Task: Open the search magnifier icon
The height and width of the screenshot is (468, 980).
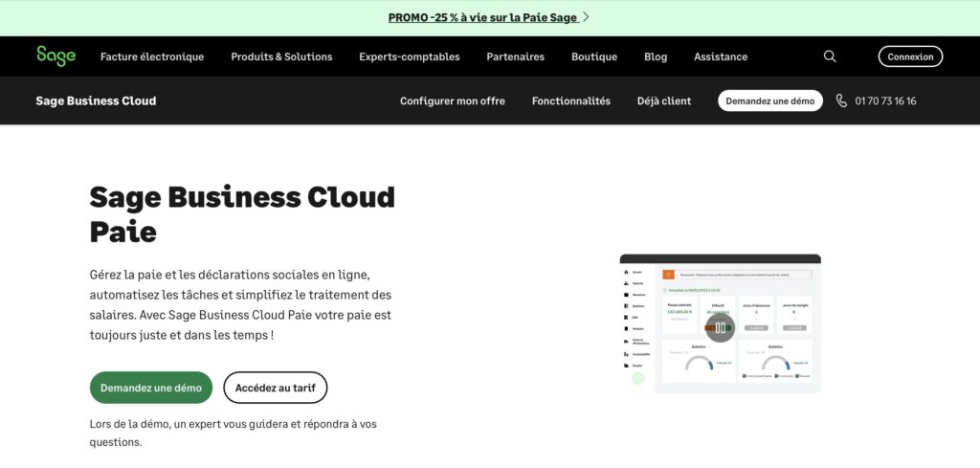Action: click(830, 56)
